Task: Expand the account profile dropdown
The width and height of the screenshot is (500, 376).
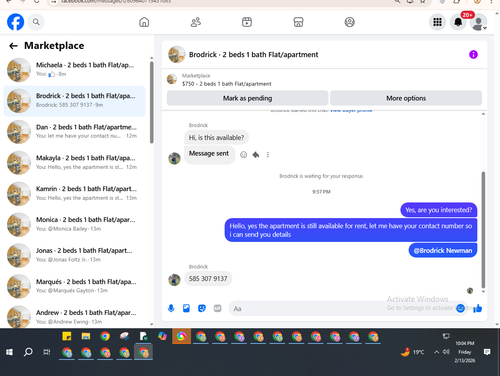Action: click(479, 22)
